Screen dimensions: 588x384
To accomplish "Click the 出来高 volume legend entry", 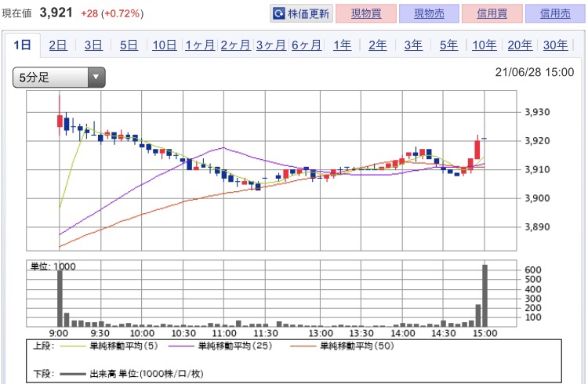I will 131,374.
